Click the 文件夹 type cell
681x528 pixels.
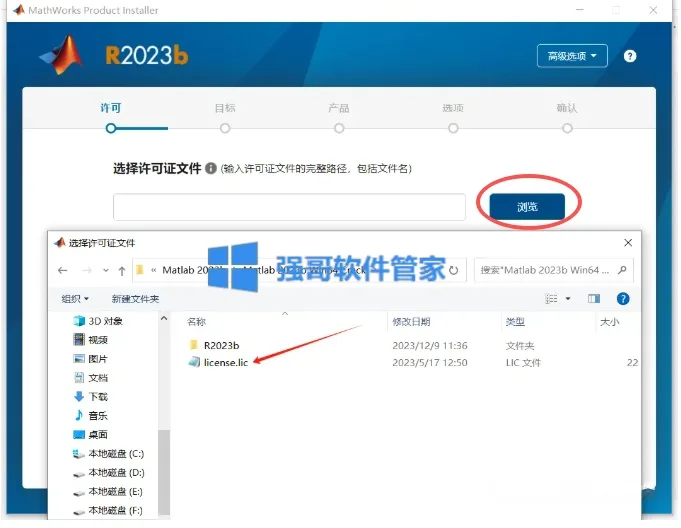pyautogui.click(x=520, y=346)
